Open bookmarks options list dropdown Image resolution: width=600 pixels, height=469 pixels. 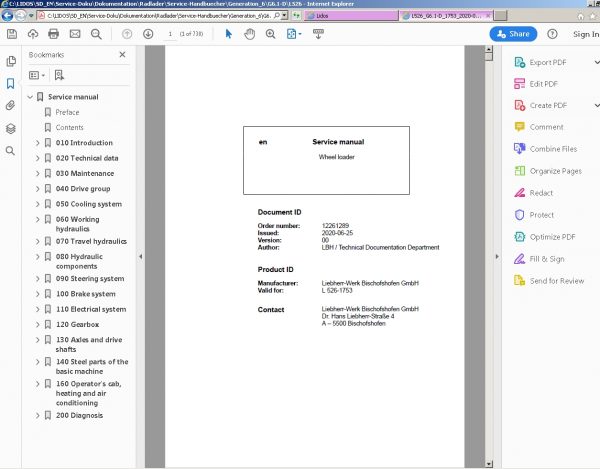click(37, 75)
